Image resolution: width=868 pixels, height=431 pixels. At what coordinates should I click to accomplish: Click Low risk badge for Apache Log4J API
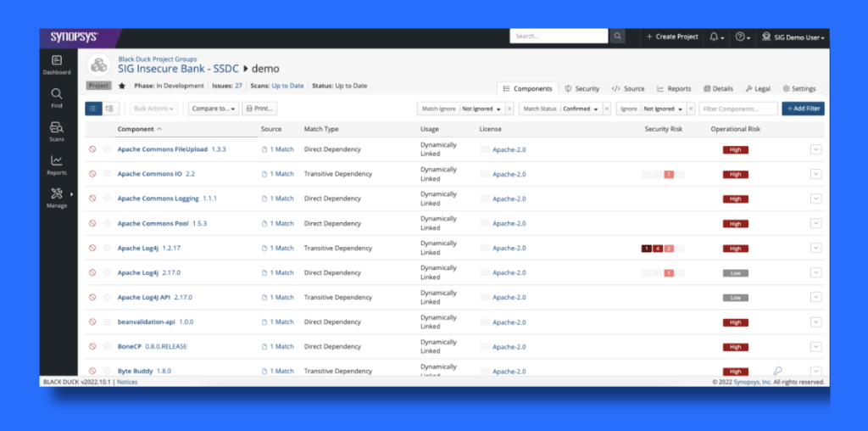pyautogui.click(x=735, y=298)
